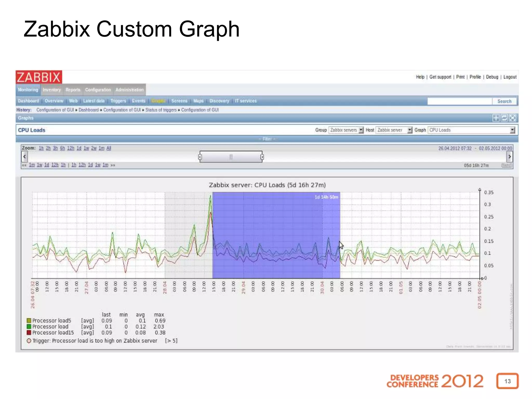Open the Monitoring tab
Image resolution: width=532 pixels, height=399 pixels.
(x=28, y=90)
